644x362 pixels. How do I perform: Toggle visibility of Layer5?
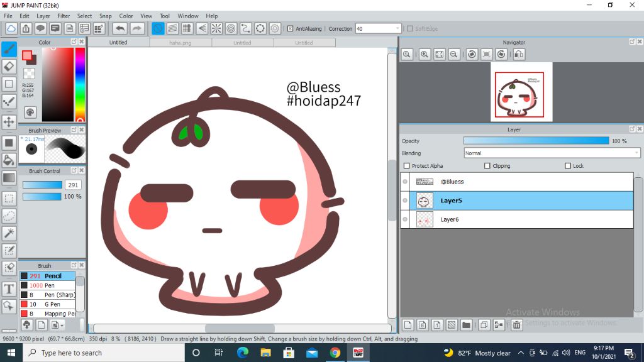(405, 200)
